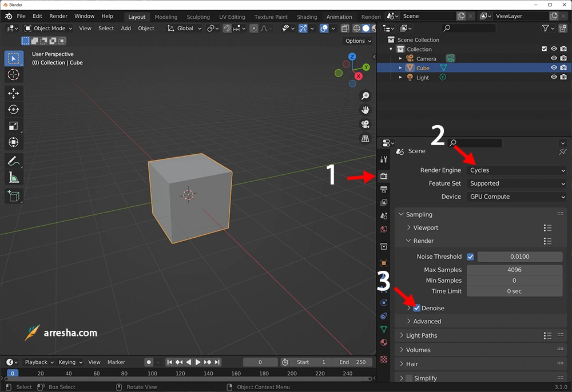Hide the Cube using its eye toggle
The width and height of the screenshot is (572, 392).
tap(553, 67)
